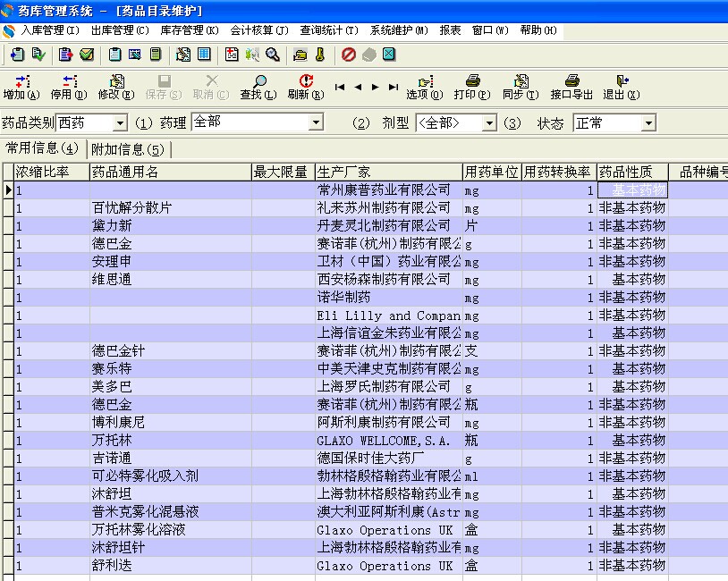This screenshot has width=728, height=581.
Task: Click the yellow key icon
Action: pos(320,55)
